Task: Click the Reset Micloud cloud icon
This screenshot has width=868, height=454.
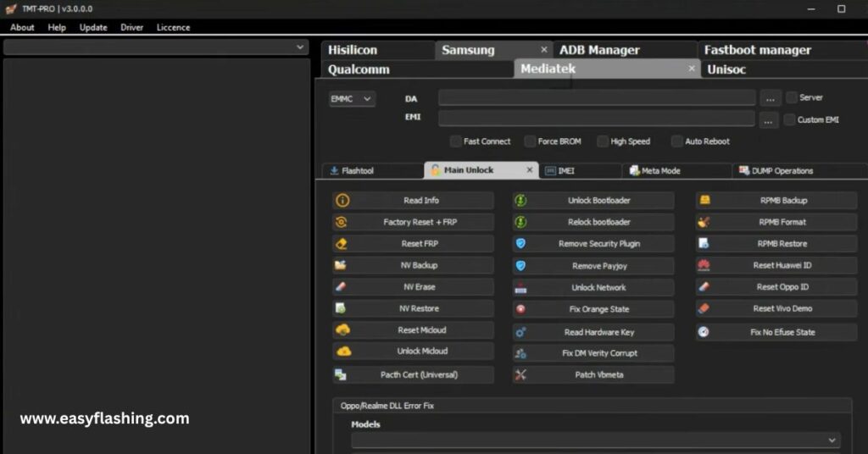Action: point(342,330)
